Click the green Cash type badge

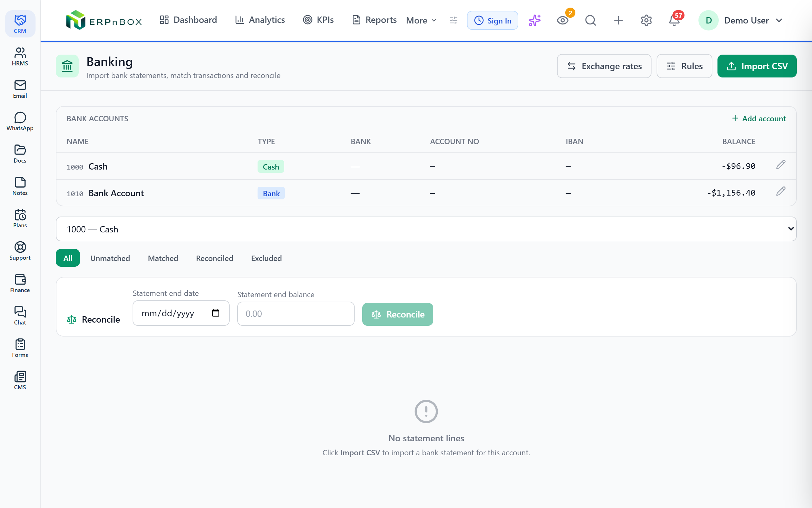pyautogui.click(x=271, y=166)
